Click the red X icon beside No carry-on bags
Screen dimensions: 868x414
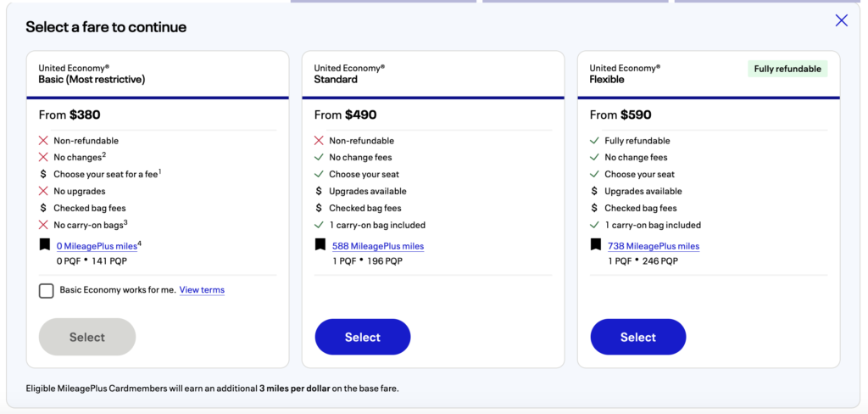point(43,225)
